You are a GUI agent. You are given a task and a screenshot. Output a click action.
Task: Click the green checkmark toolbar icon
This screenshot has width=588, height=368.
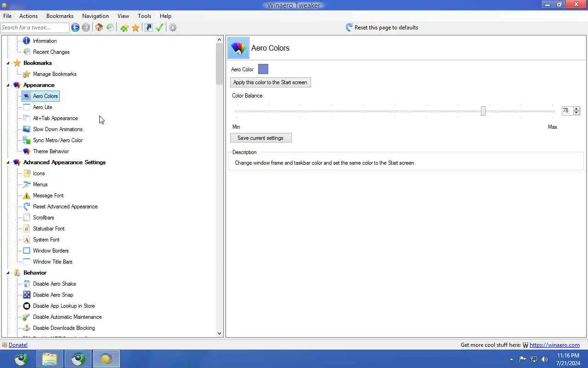coord(159,28)
